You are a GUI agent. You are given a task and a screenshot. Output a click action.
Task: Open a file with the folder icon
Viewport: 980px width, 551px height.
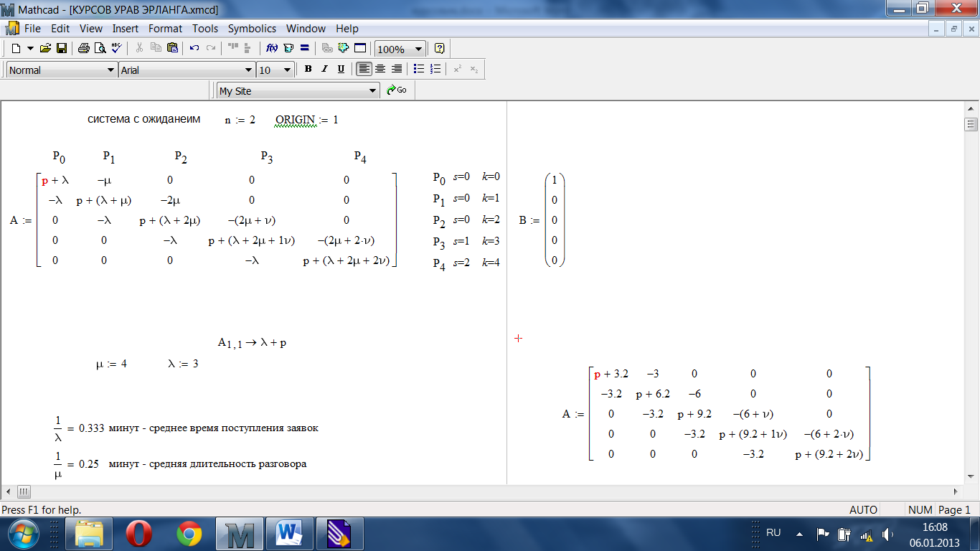(45, 49)
